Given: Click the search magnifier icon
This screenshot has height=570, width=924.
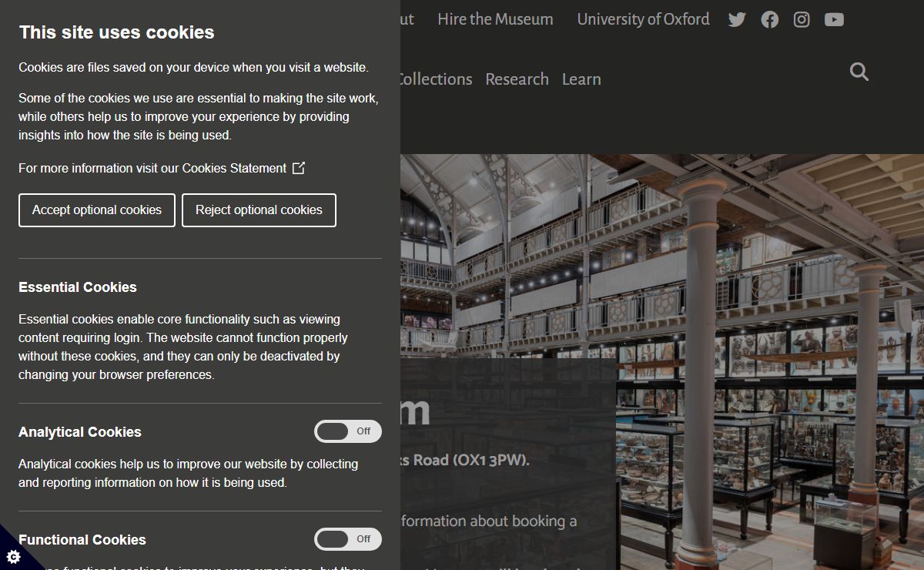Looking at the screenshot, I should point(859,72).
